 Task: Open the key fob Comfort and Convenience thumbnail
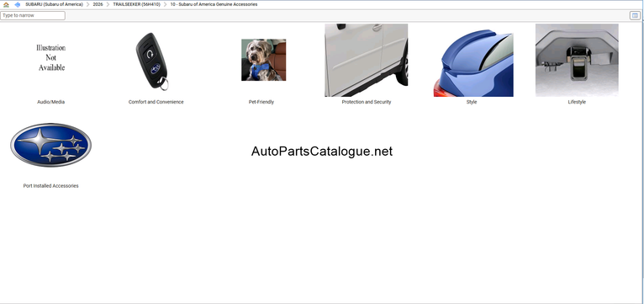152,61
